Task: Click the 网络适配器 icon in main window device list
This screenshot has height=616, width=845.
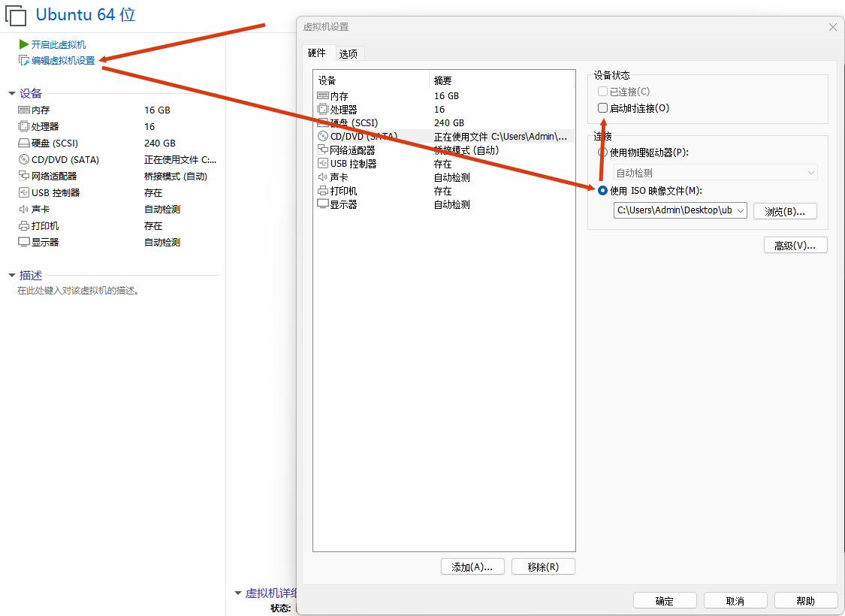Action: point(24,177)
